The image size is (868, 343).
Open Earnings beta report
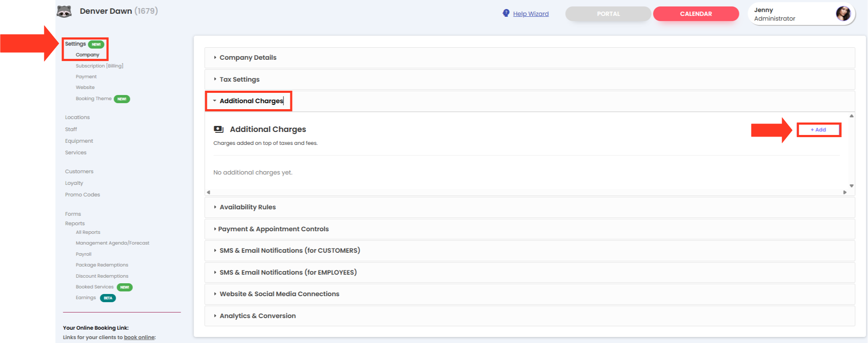(x=86, y=297)
